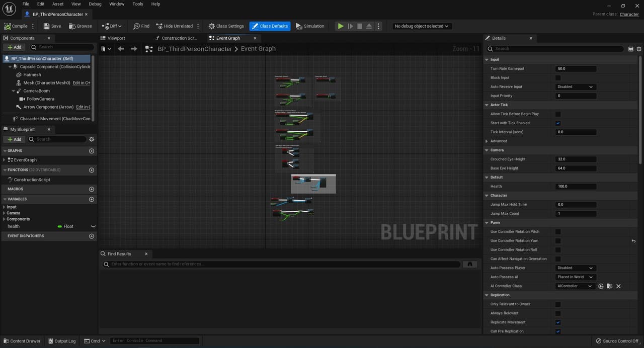Open play options three-dot menu
This screenshot has height=348, width=644.
[379, 26]
